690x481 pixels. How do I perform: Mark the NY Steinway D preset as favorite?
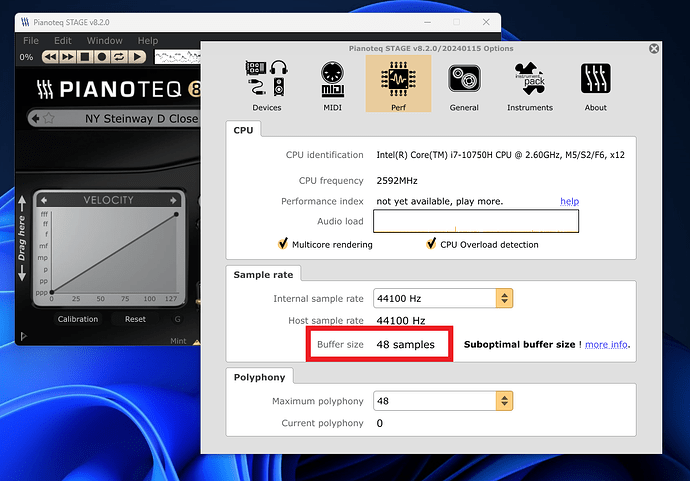point(49,118)
